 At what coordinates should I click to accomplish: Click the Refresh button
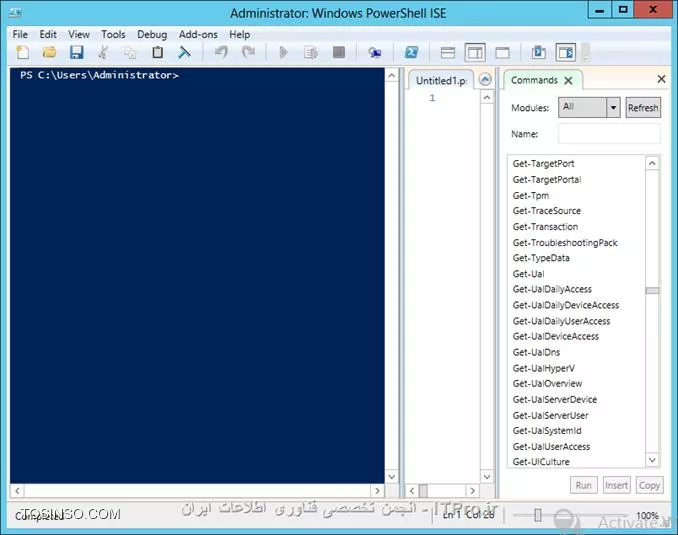coord(643,107)
